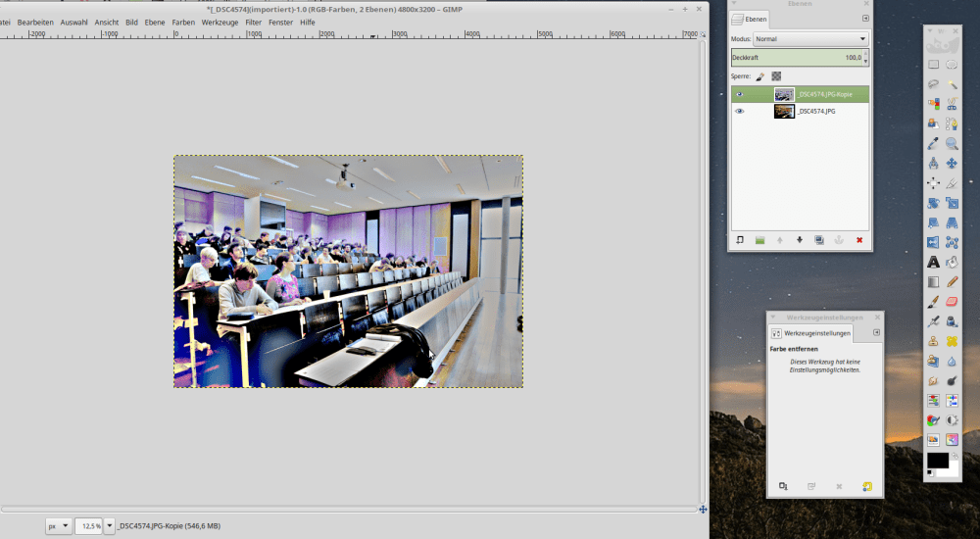
Task: Toggle visibility of _DSC4574.JPG layer
Action: [740, 112]
